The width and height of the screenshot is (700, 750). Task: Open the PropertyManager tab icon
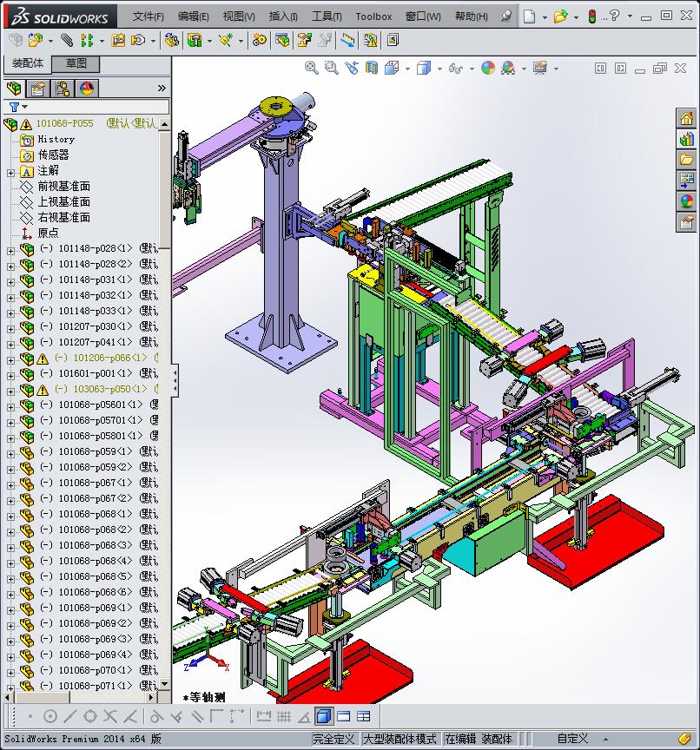38,89
